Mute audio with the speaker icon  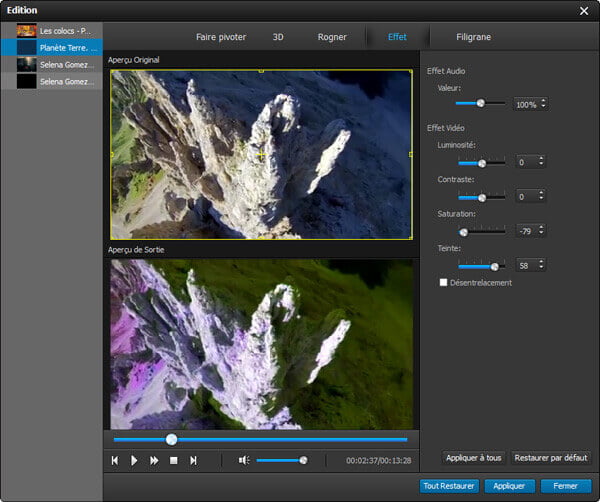tap(243, 460)
